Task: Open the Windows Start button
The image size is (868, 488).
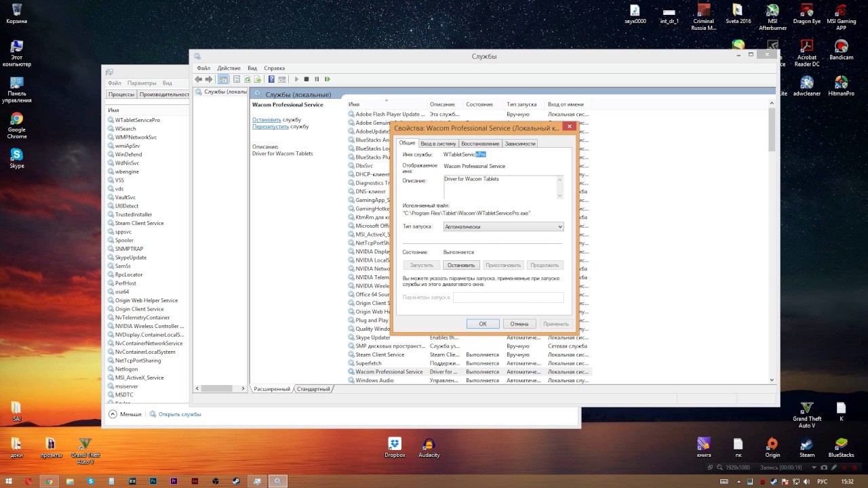Action: point(8,481)
